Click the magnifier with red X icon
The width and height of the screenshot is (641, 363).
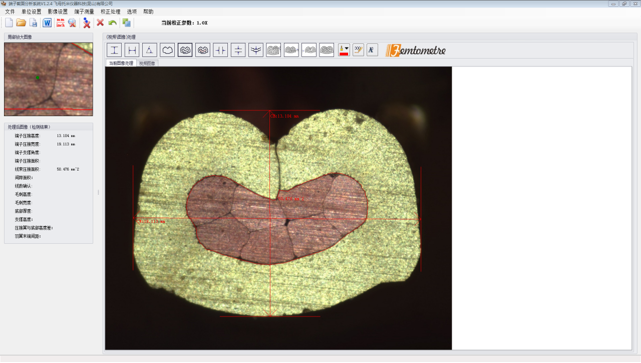coord(72,23)
